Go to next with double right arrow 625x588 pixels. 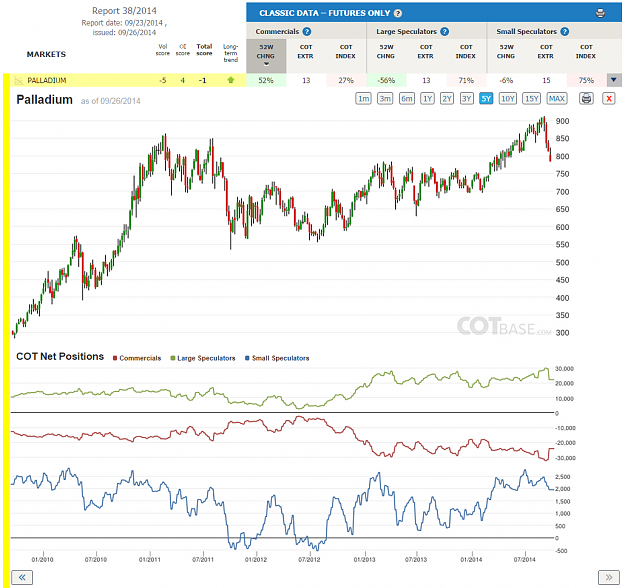click(609, 577)
